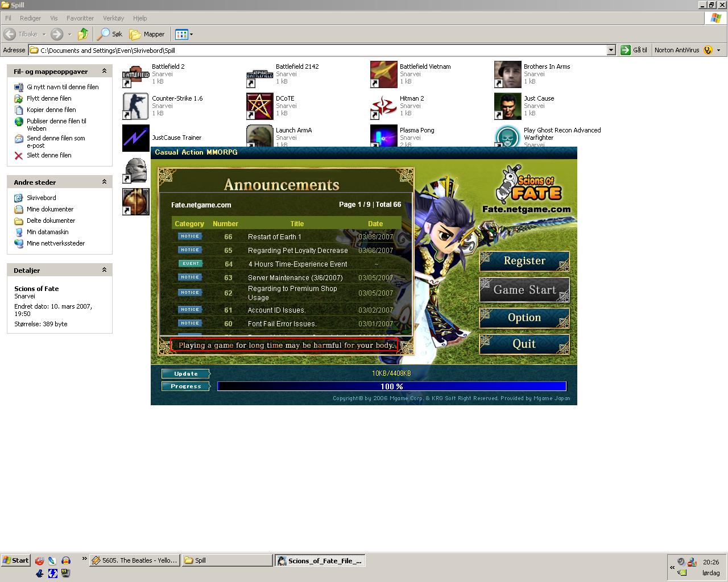728x582 pixels.
Task: Open forward history dropdown arrow
Action: 69,34
